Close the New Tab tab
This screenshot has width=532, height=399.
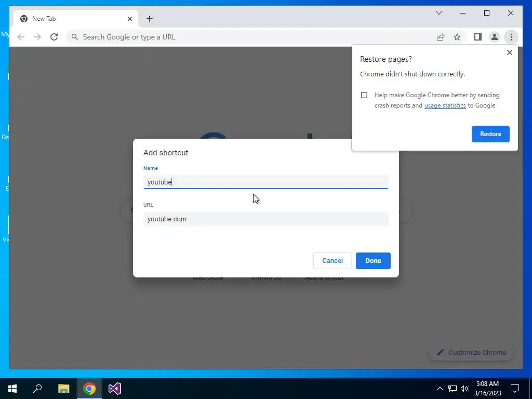129,19
